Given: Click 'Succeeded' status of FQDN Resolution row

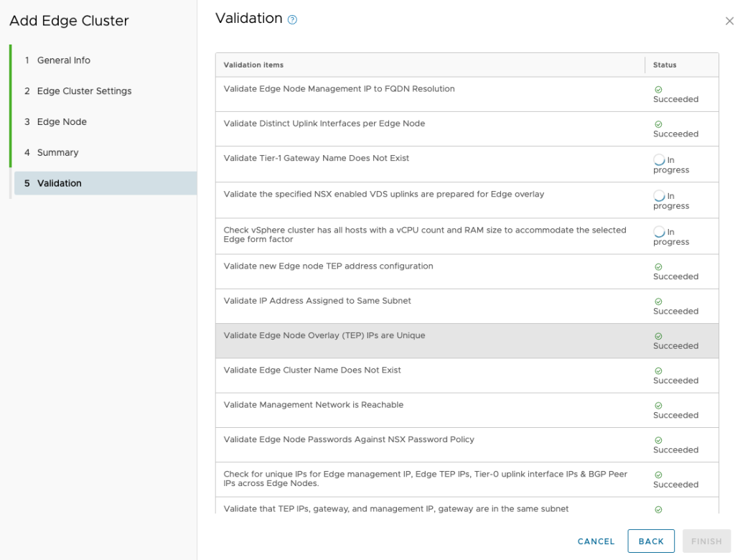Looking at the screenshot, I should (675, 99).
